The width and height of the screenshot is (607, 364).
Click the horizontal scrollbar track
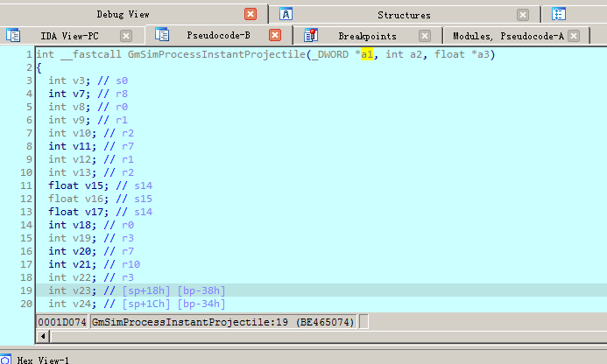[x=328, y=337]
